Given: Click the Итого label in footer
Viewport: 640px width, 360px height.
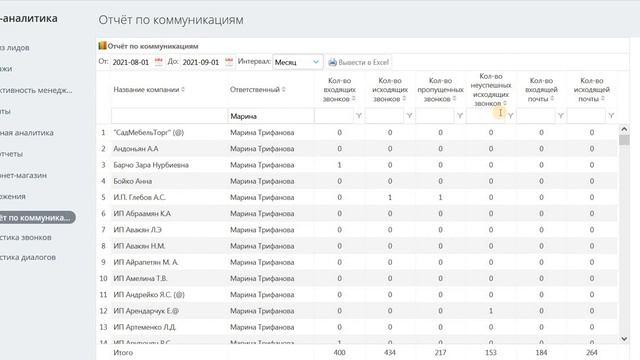Looking at the screenshot, I should (123, 352).
